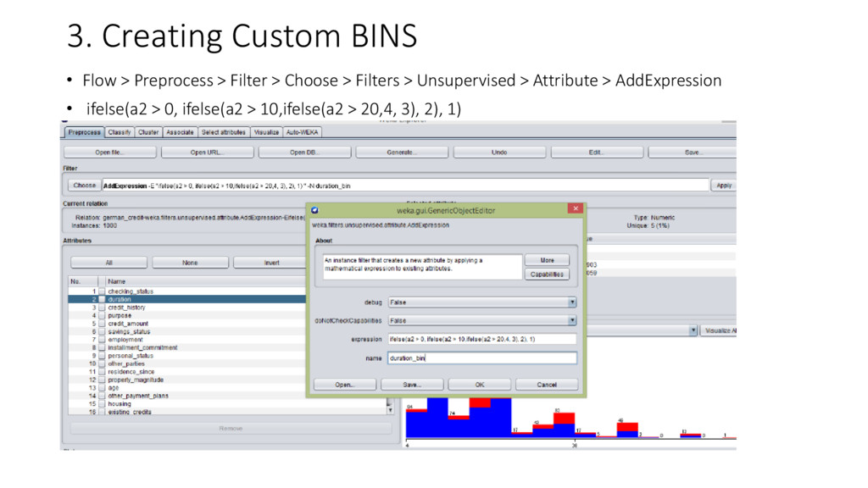Tick the purpose attribute checkbox
This screenshot has width=868, height=488.
(102, 315)
